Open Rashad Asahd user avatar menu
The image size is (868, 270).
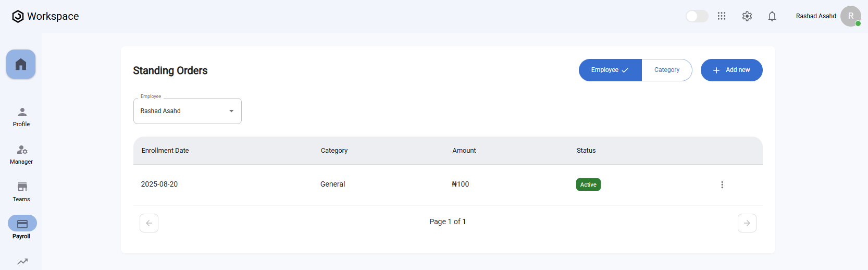pyautogui.click(x=850, y=16)
